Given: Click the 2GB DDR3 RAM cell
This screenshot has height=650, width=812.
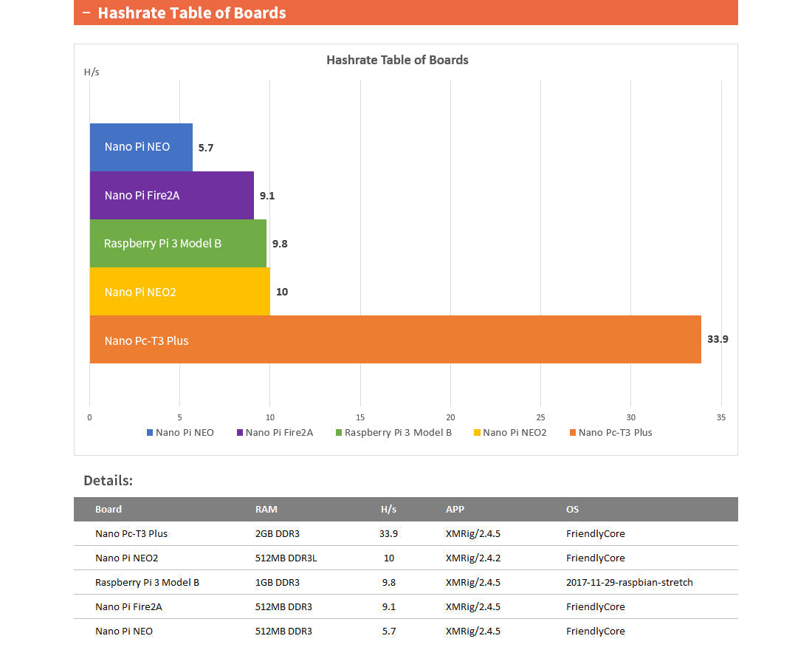Looking at the screenshot, I should click(277, 533).
